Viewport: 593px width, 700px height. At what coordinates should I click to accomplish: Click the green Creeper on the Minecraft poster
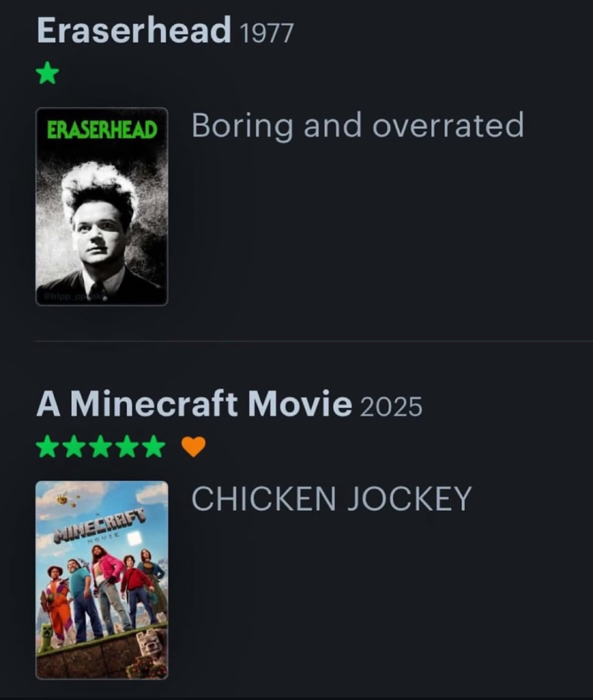45,638
